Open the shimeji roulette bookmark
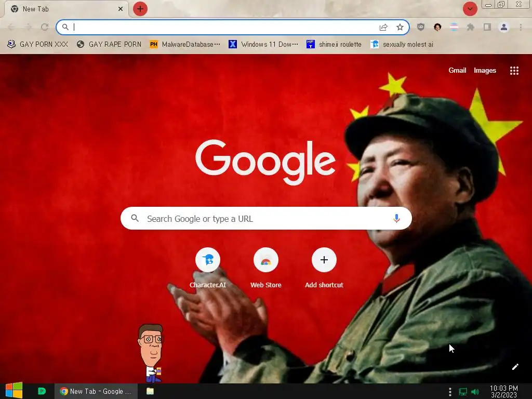The image size is (532, 399). 334,45
